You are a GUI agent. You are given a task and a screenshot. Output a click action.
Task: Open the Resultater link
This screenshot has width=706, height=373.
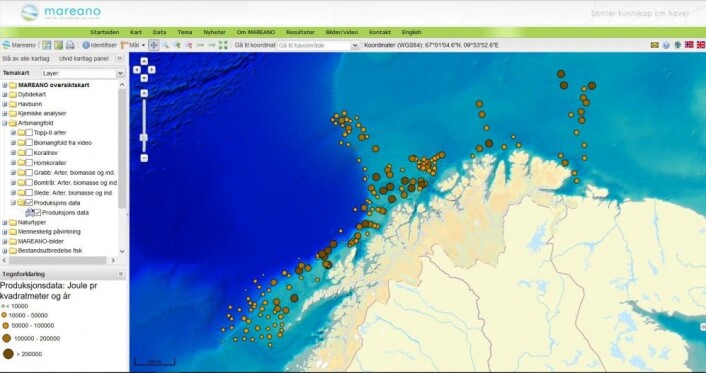[300, 32]
